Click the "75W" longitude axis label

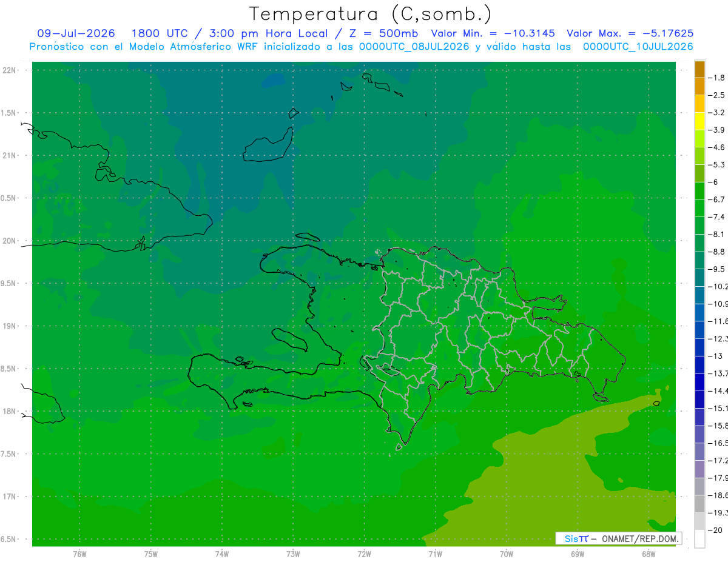click(151, 554)
